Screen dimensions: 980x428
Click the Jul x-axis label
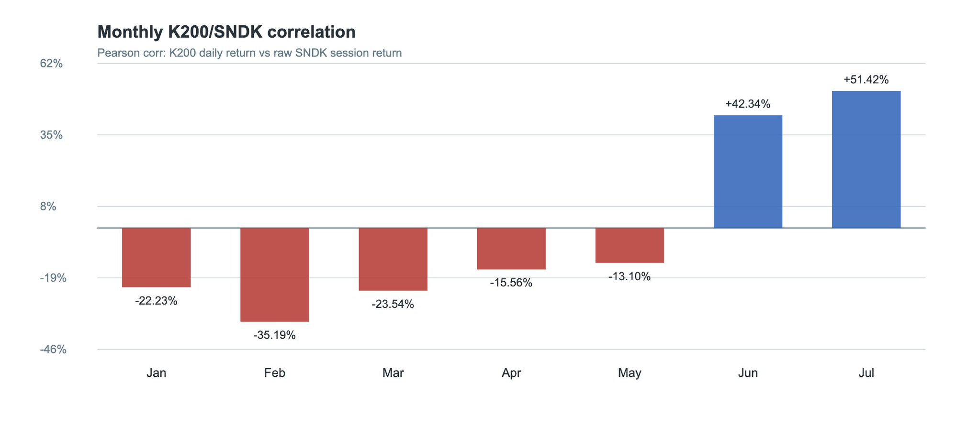click(866, 373)
